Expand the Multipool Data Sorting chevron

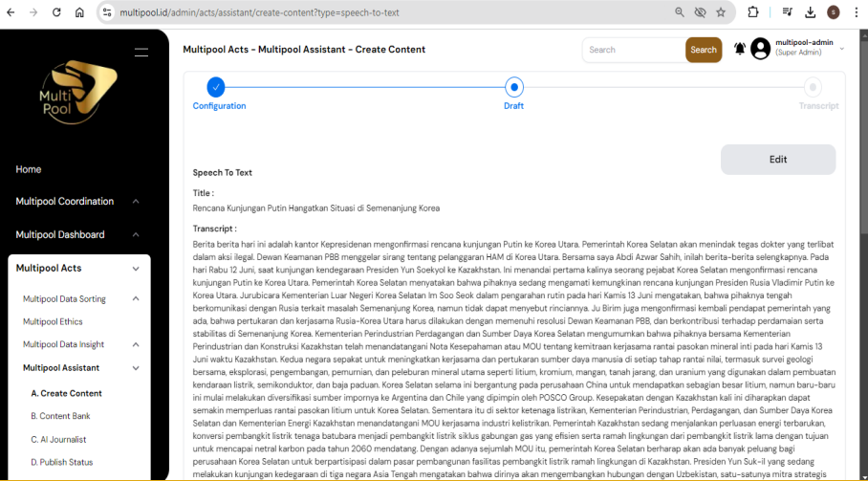[136, 299]
